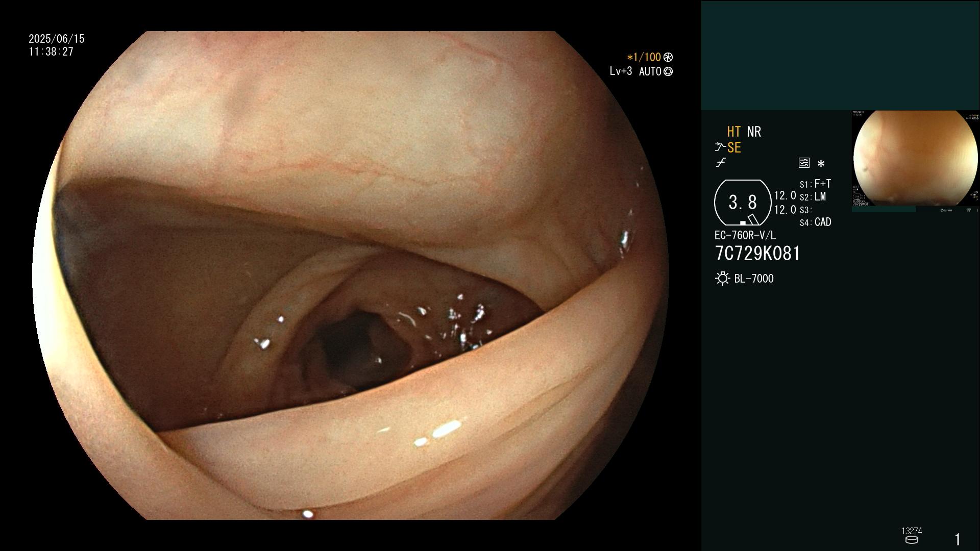Viewport: 980px width, 551px height.
Task: Click the S1 F+T switch assignment
Action: click(x=816, y=184)
